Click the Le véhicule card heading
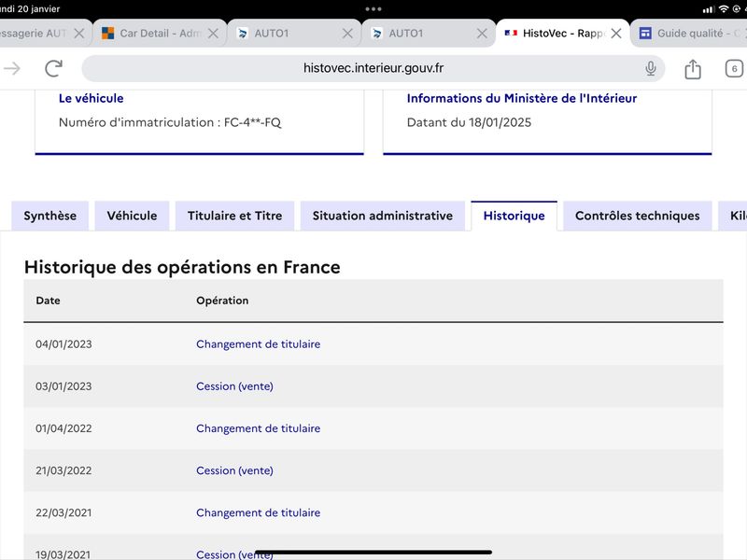This screenshot has height=560, width=747. [91, 98]
